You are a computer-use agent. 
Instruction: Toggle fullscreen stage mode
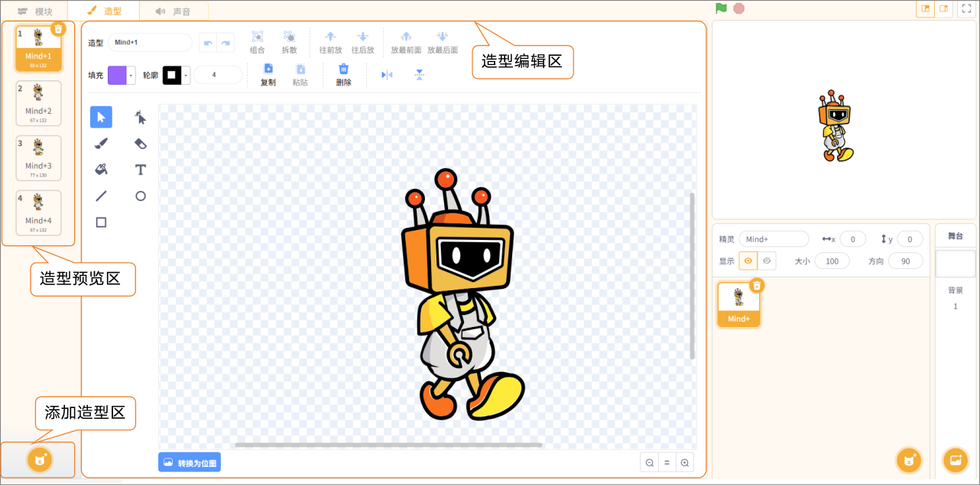point(965,9)
